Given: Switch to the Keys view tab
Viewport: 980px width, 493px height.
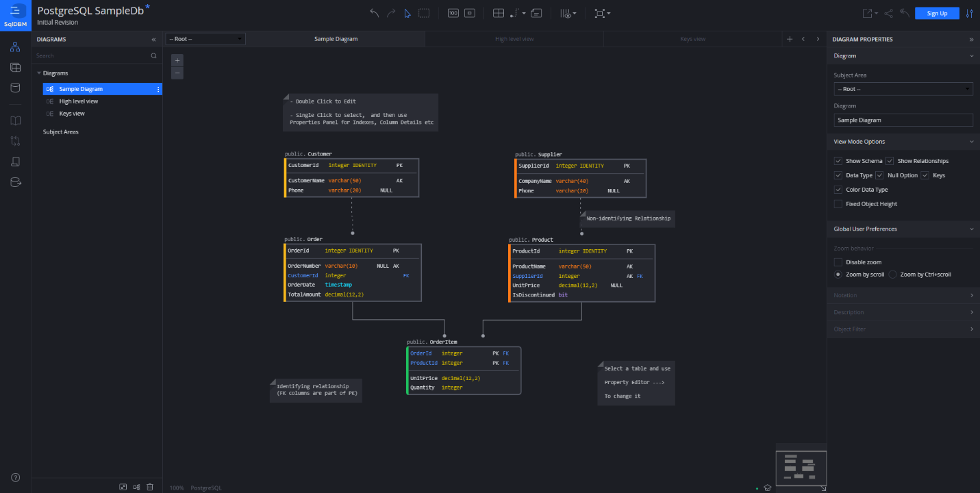Looking at the screenshot, I should pyautogui.click(x=692, y=39).
